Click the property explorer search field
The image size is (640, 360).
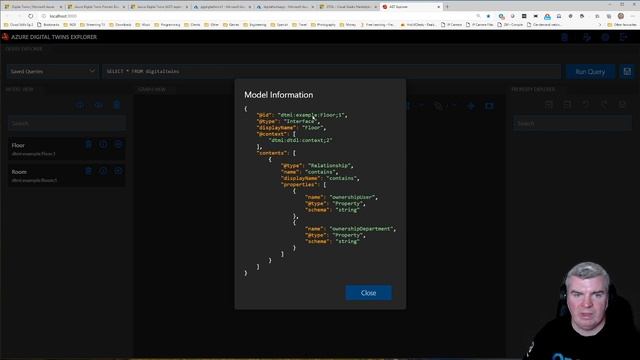click(573, 123)
